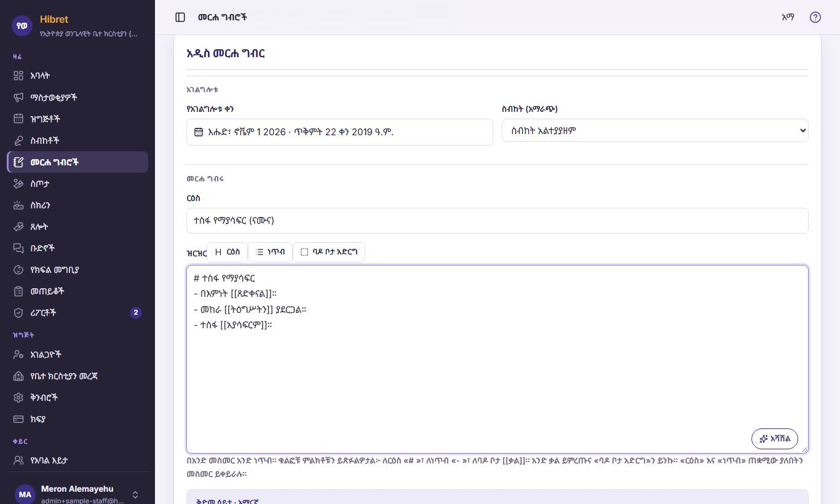Click the MA user avatar
This screenshot has height=504, width=840.
25,494
